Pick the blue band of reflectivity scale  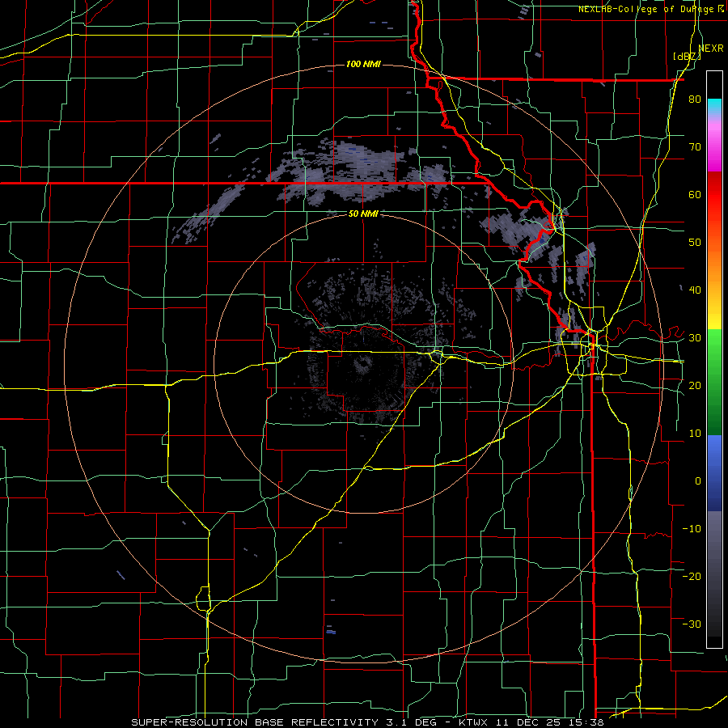tap(714, 473)
